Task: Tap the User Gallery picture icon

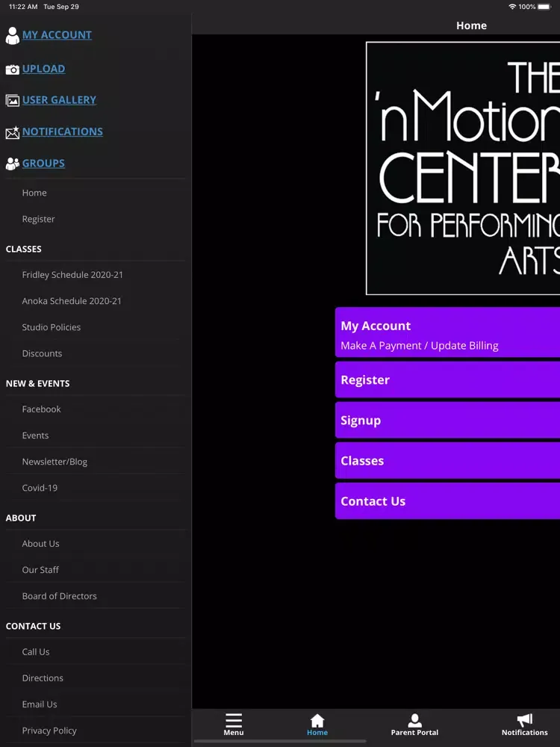Action: (x=13, y=101)
